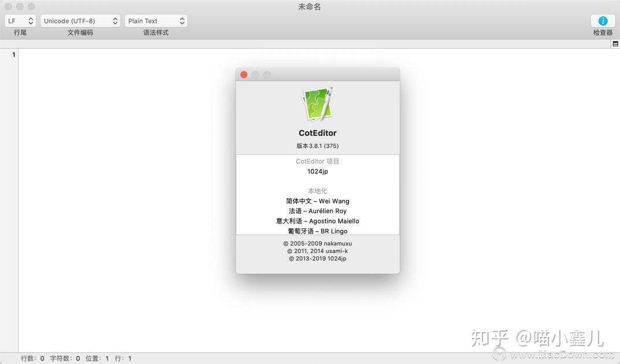Click line number 1 in the gutter

coord(13,54)
